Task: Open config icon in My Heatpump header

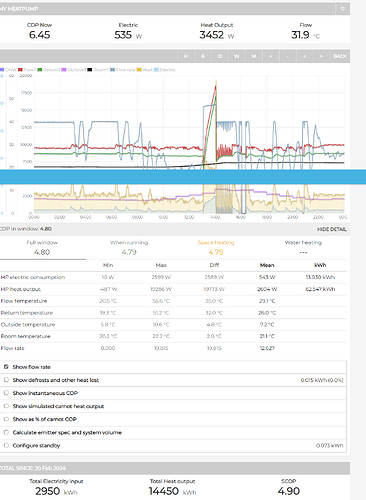Action: click(x=342, y=9)
